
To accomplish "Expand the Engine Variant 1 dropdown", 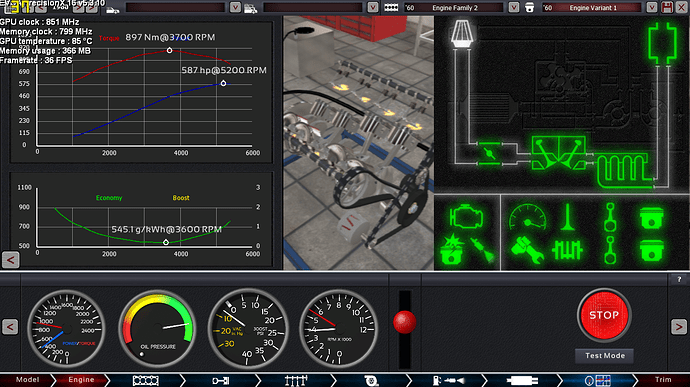I will pyautogui.click(x=652, y=7).
